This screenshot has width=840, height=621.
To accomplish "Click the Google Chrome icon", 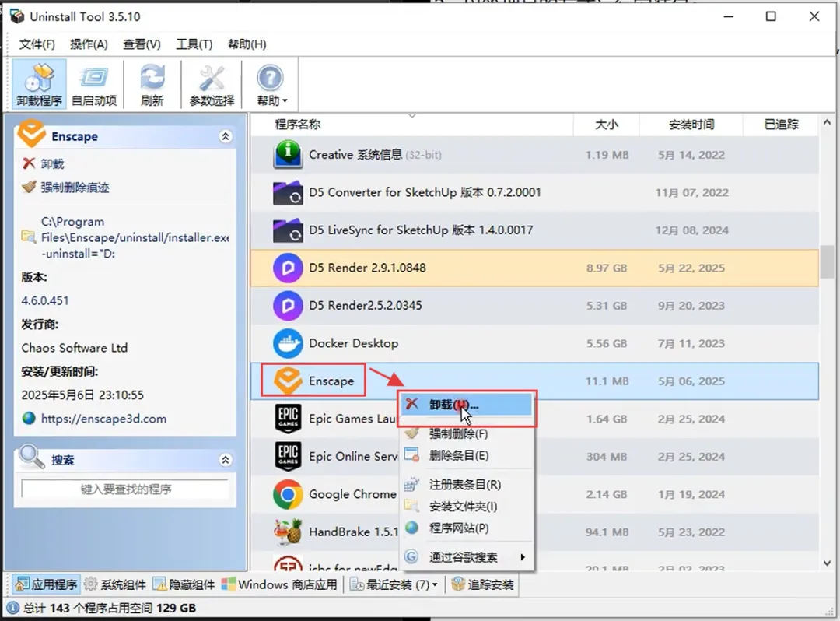I will [x=288, y=494].
